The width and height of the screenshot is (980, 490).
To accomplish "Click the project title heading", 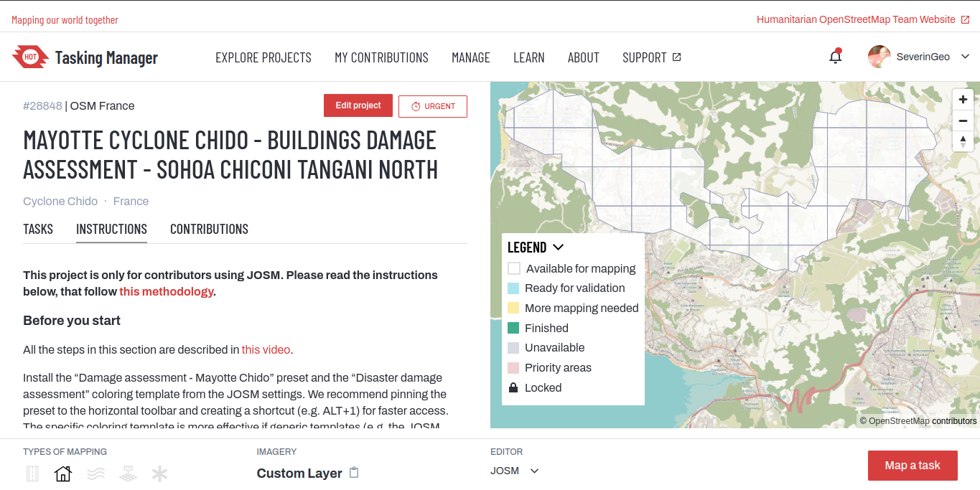I will (x=230, y=154).
